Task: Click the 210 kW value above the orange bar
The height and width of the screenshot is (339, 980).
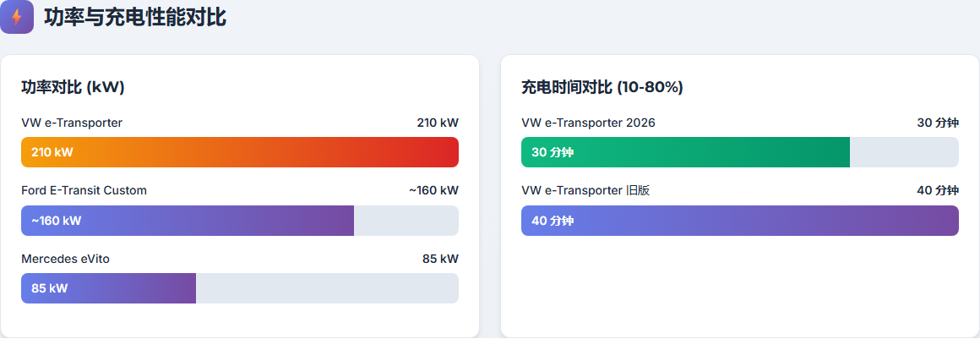Action: pos(438,123)
